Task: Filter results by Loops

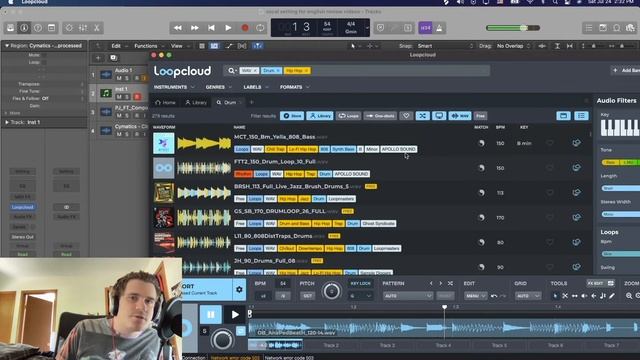Action: coord(348,116)
